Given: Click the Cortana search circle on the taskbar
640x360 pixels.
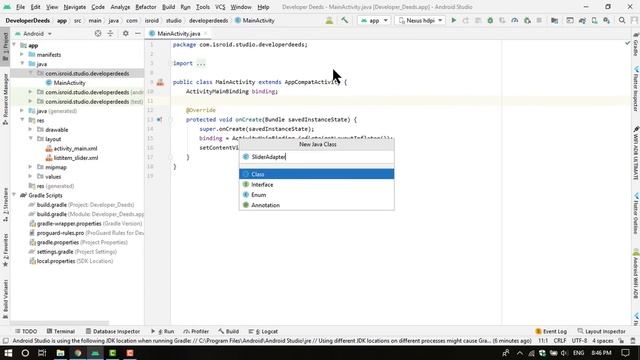Looking at the screenshot, I should (x=25, y=353).
